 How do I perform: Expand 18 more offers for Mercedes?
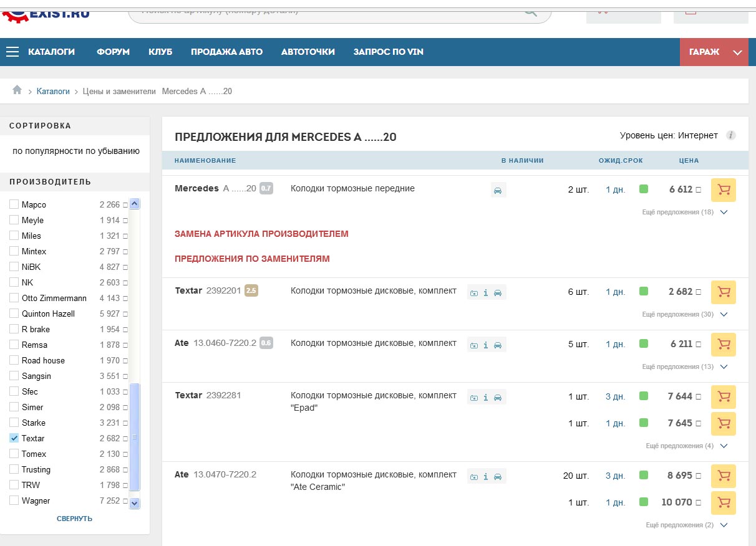(x=685, y=212)
